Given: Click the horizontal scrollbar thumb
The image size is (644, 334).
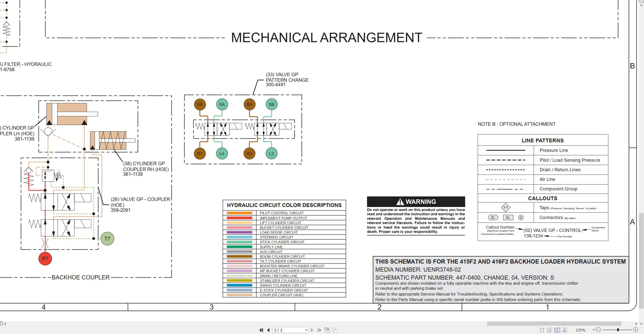Looking at the screenshot, I should click(x=554, y=323).
